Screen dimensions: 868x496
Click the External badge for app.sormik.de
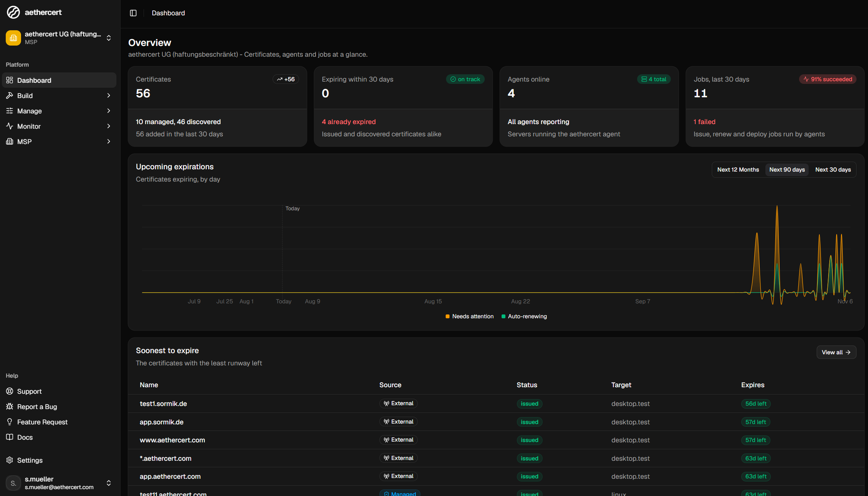tap(398, 422)
